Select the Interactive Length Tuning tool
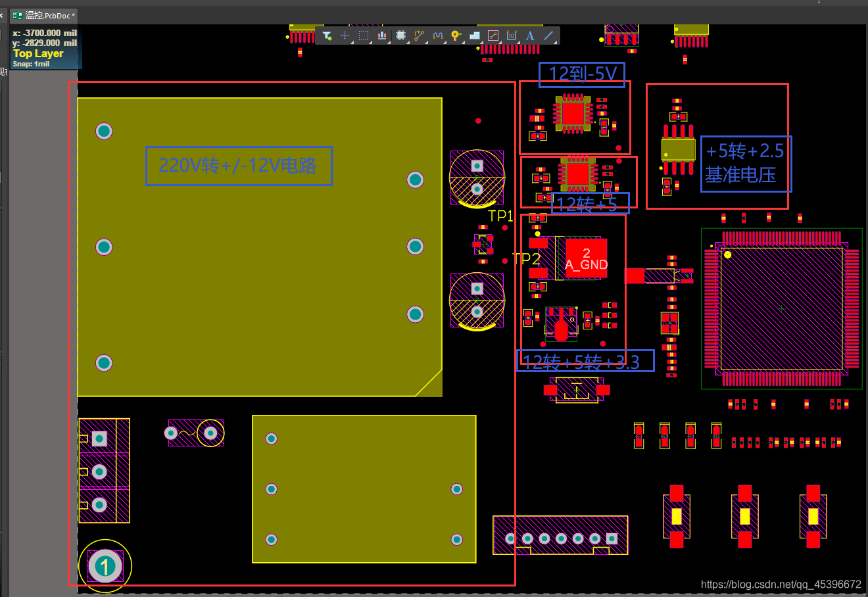Image resolution: width=868 pixels, height=597 pixels. 437,36
